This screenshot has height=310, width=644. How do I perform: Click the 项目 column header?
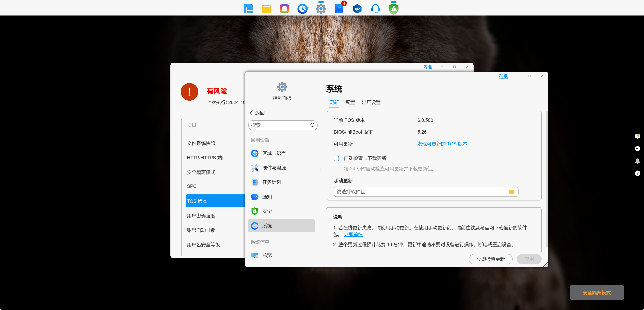[191, 125]
